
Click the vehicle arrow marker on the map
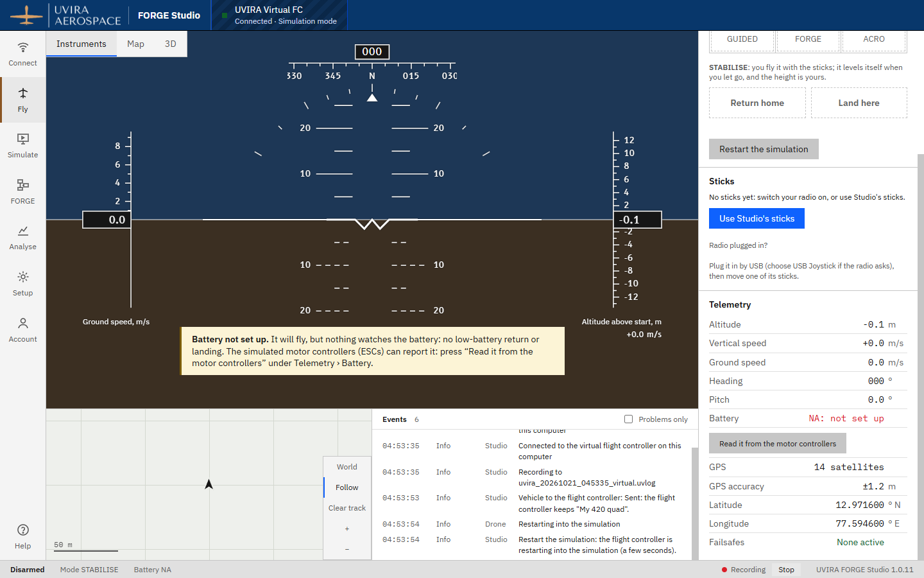pos(209,484)
